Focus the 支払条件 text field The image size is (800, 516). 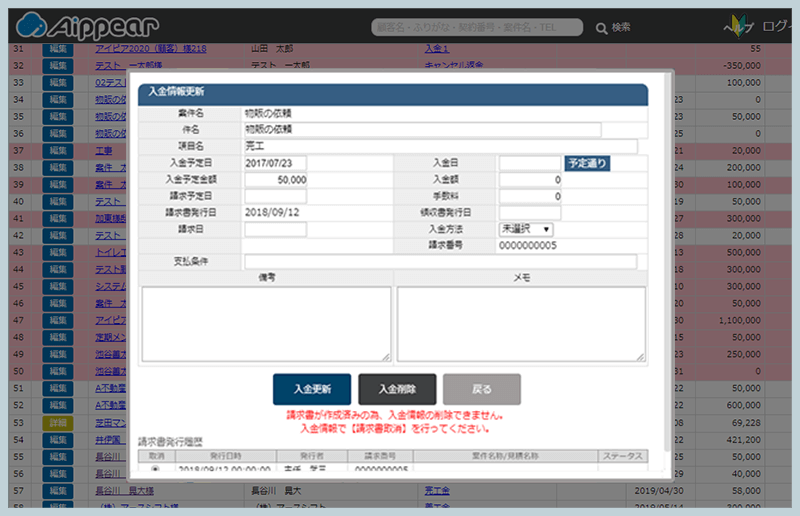coord(440,262)
